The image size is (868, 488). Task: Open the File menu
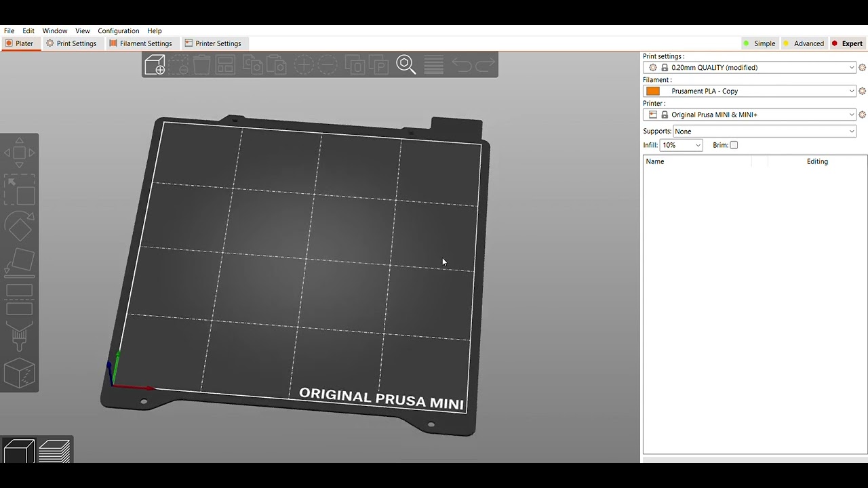pos(9,30)
